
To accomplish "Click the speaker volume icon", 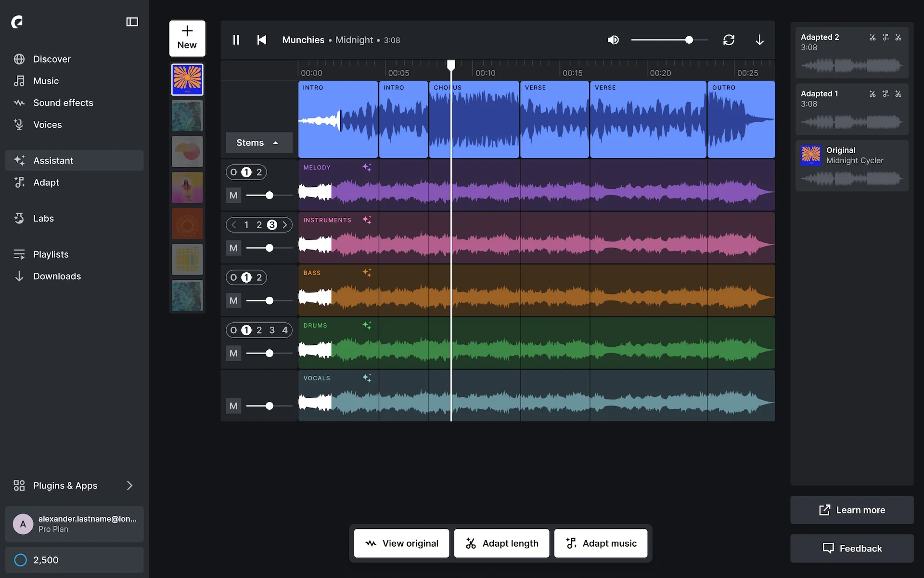I will [613, 39].
